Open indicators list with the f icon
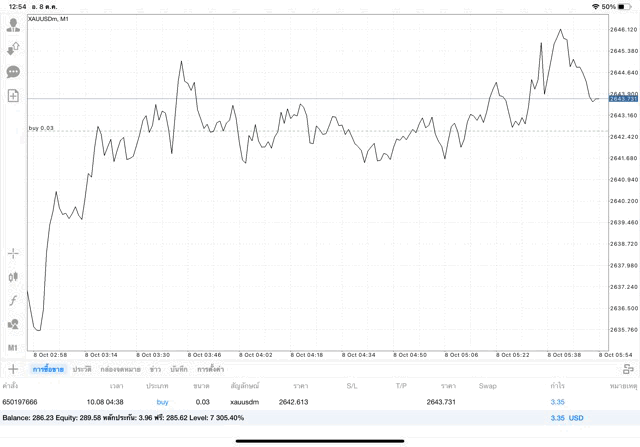The height and width of the screenshot is (447, 640). click(13, 301)
